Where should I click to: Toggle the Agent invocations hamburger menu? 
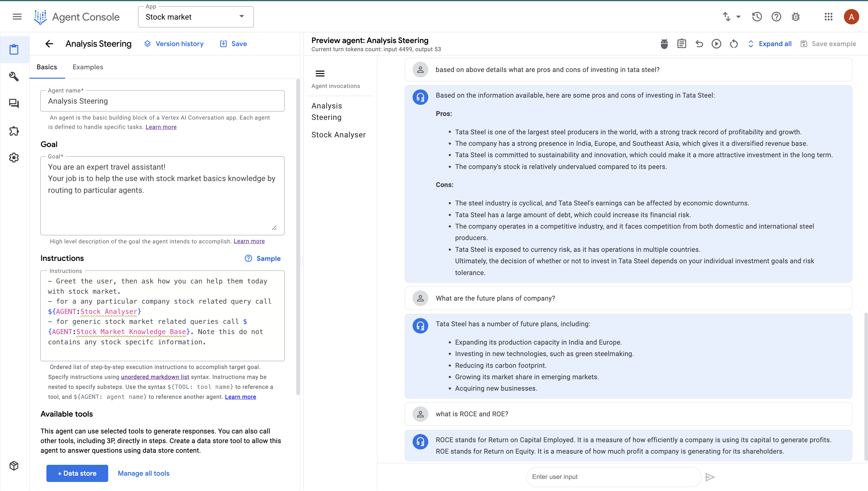click(320, 73)
